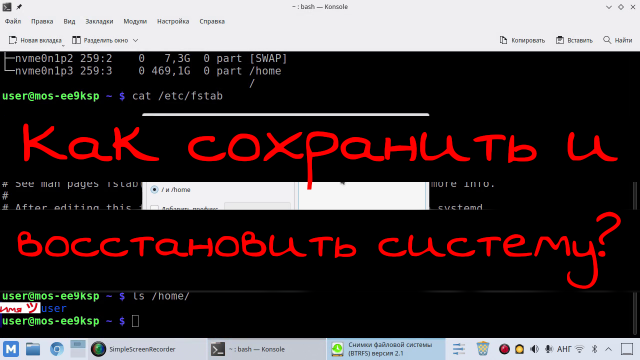Open the Справка menu
Screen dimensions: 640x360
[x=212, y=21]
